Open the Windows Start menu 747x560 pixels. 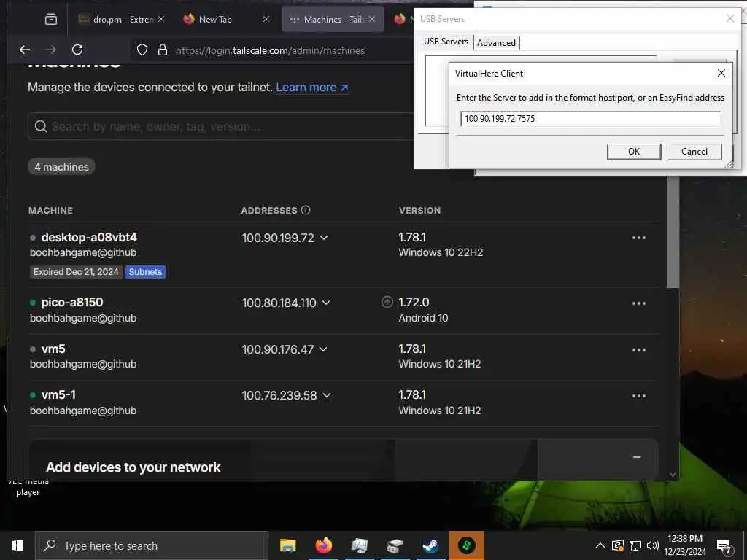18,545
